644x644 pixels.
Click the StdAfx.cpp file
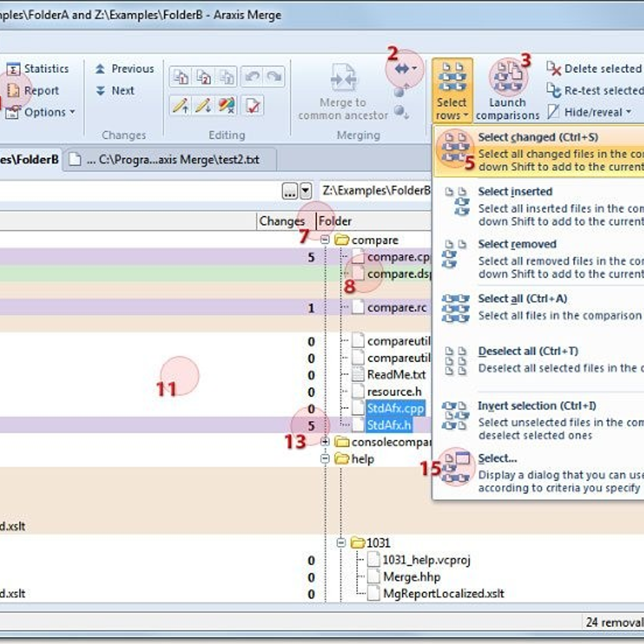pyautogui.click(x=395, y=409)
